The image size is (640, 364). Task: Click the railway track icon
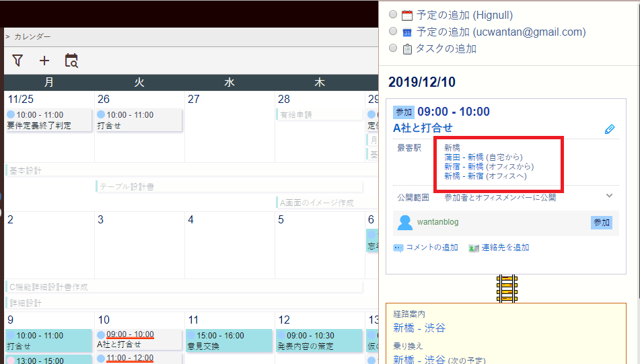tap(507, 289)
